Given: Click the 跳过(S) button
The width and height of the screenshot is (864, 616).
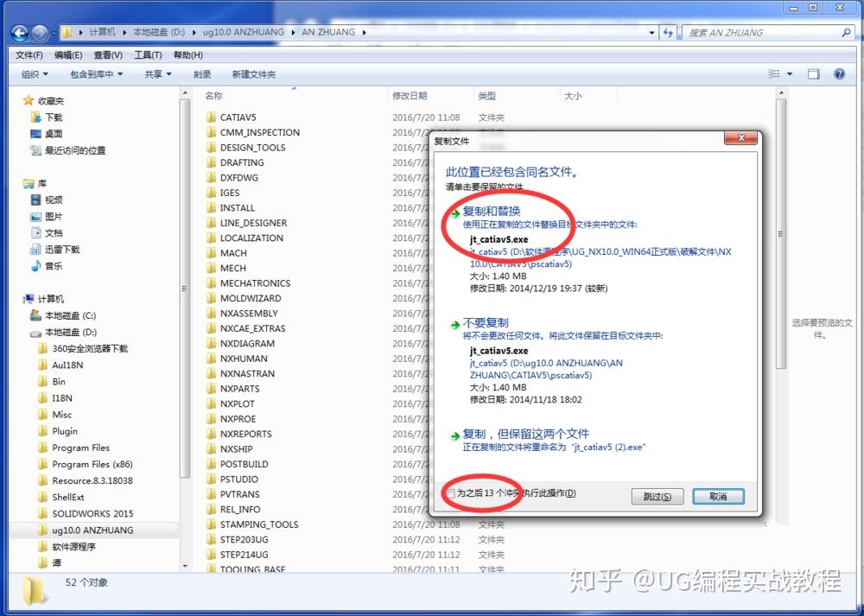Looking at the screenshot, I should tap(658, 497).
